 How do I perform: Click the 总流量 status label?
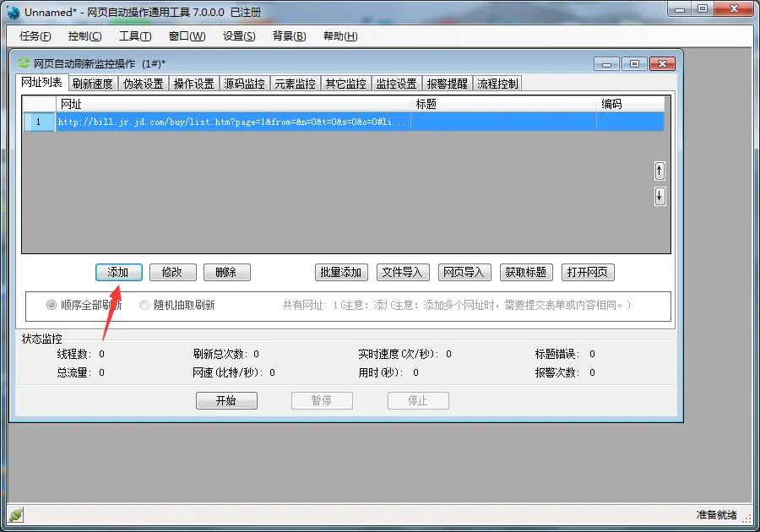coord(74,372)
